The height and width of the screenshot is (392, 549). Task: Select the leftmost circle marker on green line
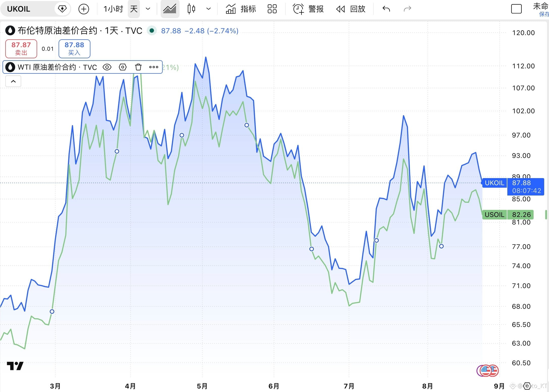tap(52, 312)
